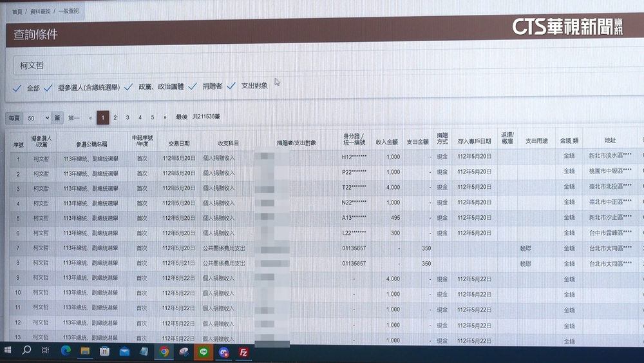Select ID cell H12*******
The height and width of the screenshot is (363, 644).
coord(354,157)
